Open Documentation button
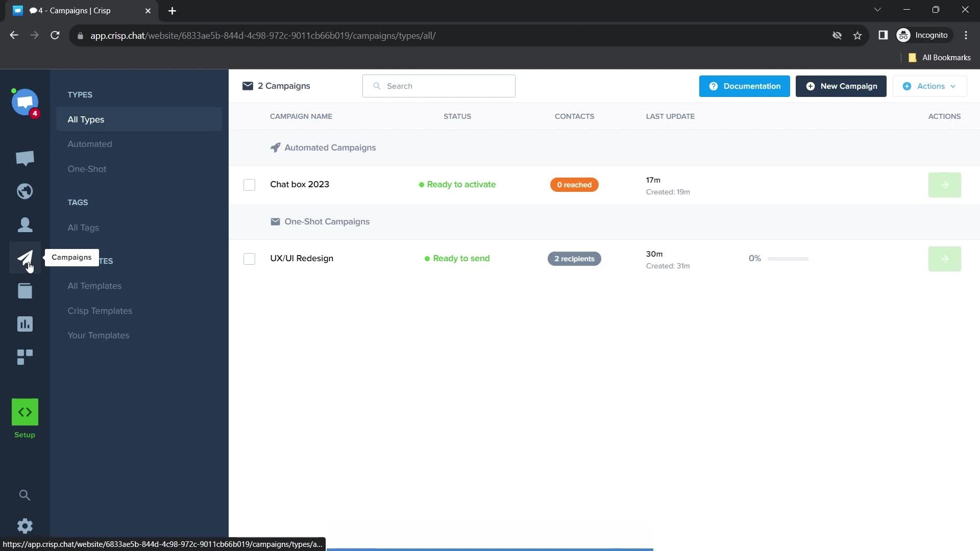 pyautogui.click(x=744, y=85)
